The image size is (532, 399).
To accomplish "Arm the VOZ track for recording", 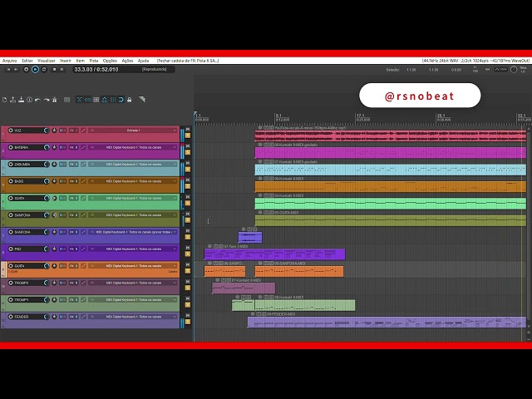I will 11,131.
